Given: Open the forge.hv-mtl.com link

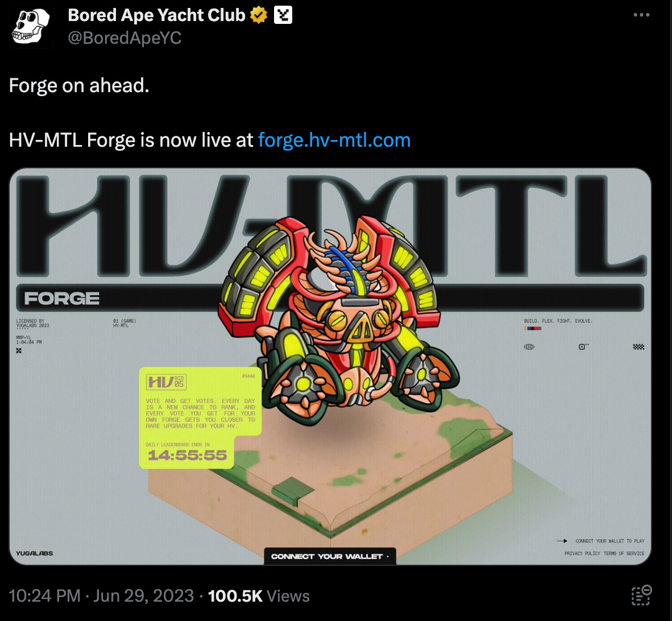Looking at the screenshot, I should [334, 140].
